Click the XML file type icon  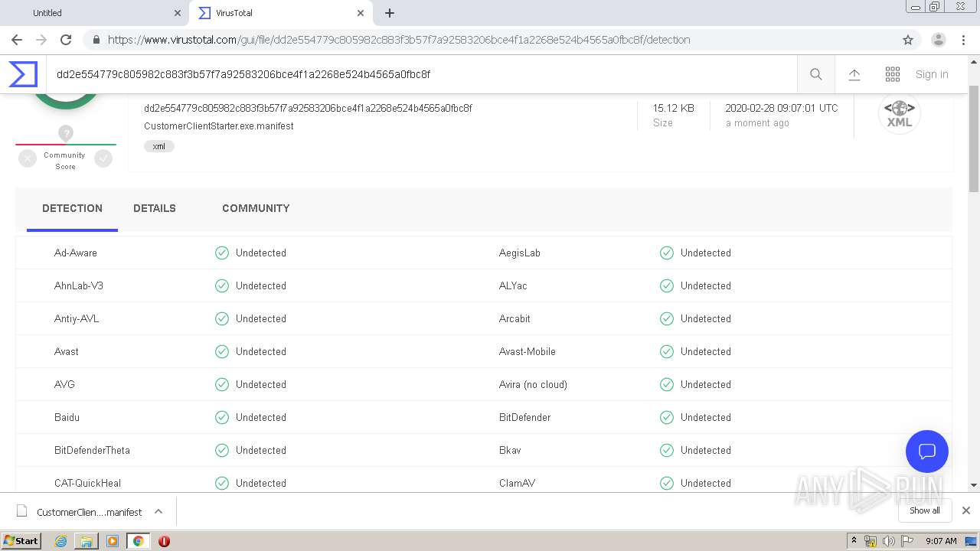point(899,113)
